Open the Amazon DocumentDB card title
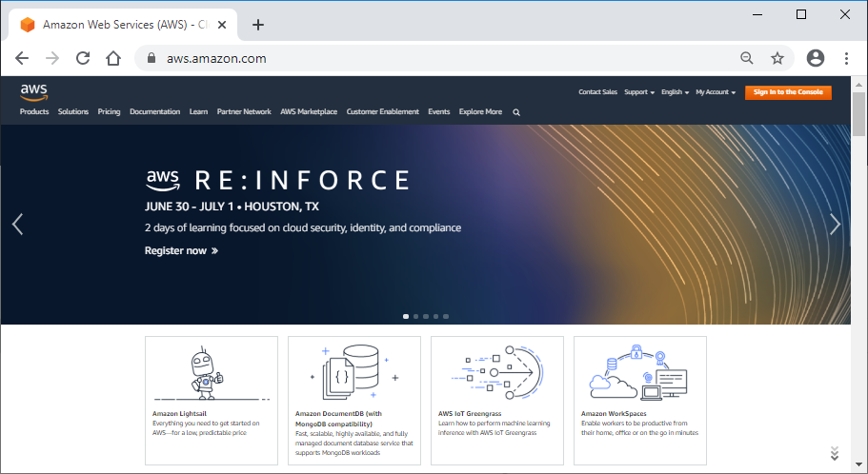This screenshot has width=868, height=474. [338, 419]
